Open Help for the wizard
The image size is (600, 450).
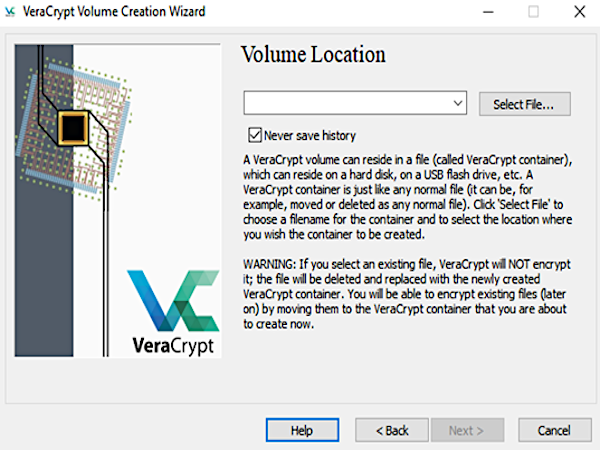pyautogui.click(x=302, y=430)
